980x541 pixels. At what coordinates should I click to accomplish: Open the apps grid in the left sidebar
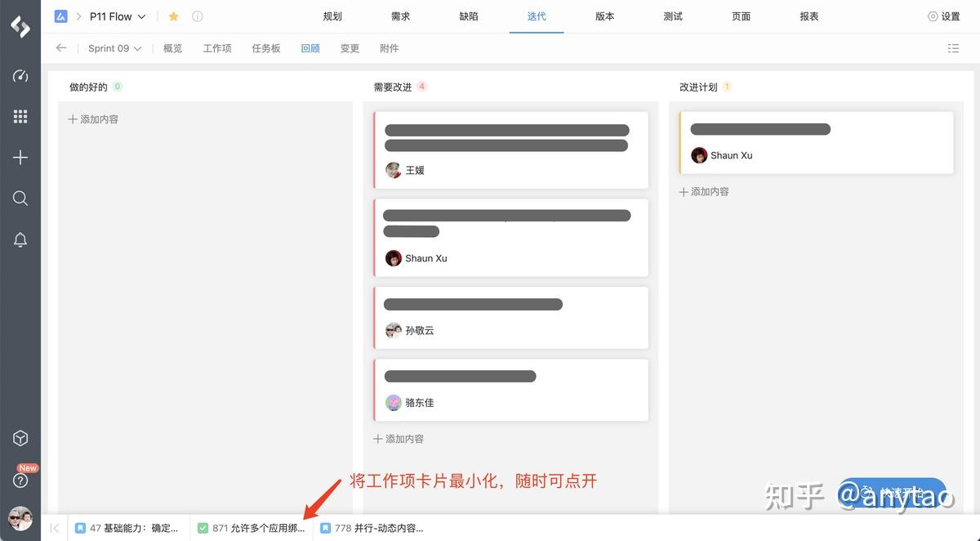coord(20,116)
